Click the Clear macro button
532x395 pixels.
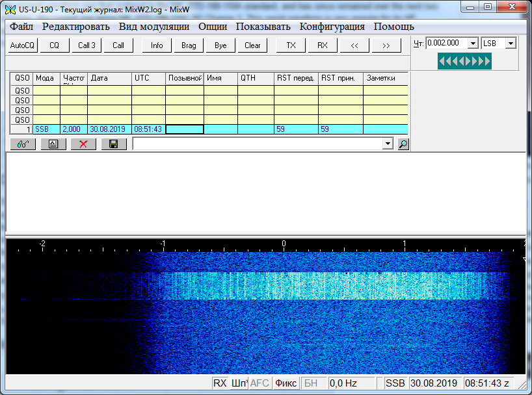[252, 45]
